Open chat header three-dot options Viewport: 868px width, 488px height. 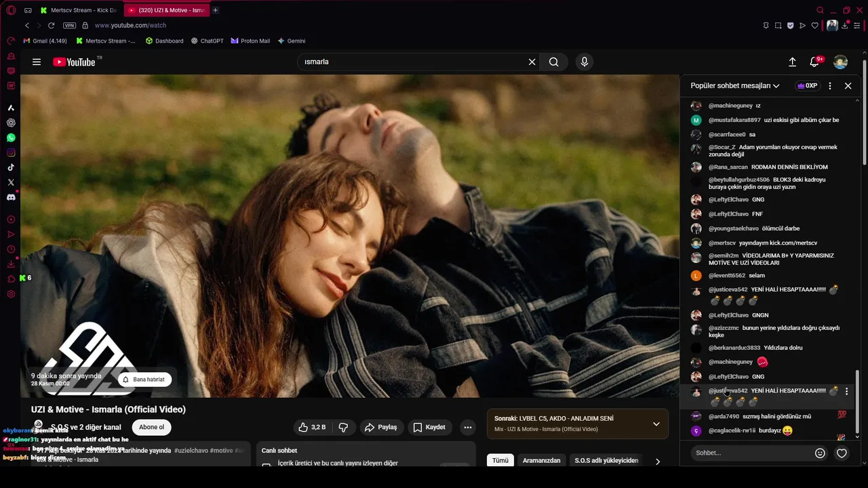pyautogui.click(x=830, y=86)
